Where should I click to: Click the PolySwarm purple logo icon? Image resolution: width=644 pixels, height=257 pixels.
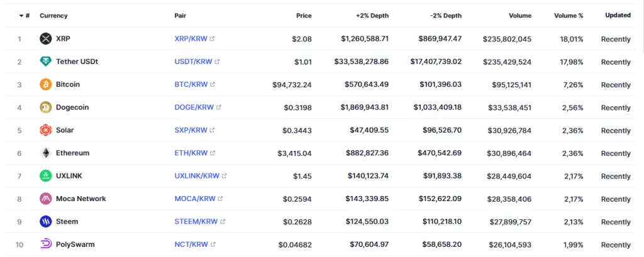[x=45, y=244]
